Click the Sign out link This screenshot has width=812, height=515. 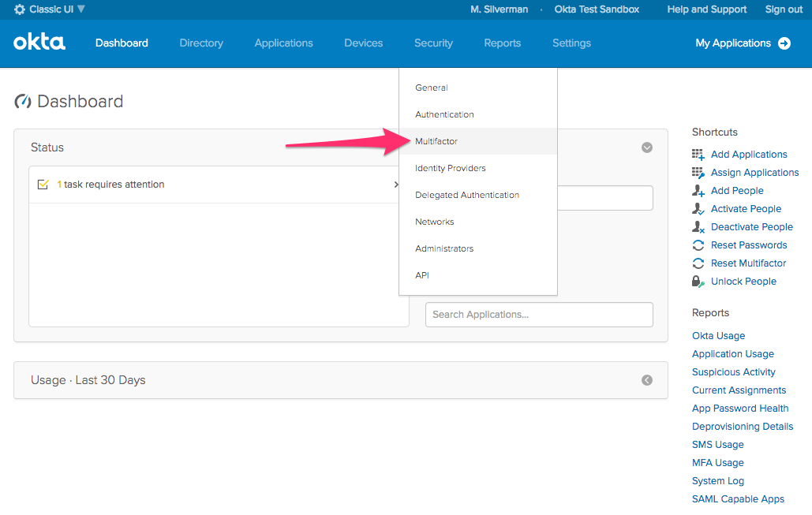click(784, 9)
